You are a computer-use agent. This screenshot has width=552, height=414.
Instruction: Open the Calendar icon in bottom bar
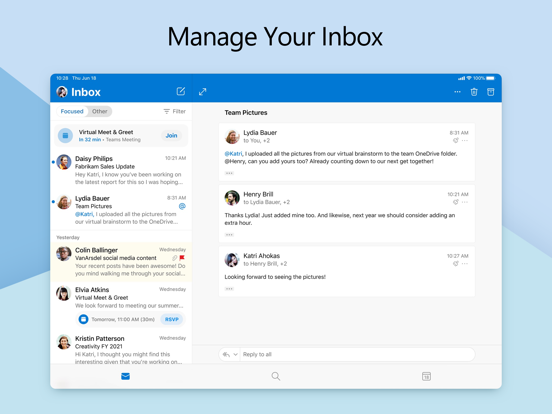pos(426,376)
